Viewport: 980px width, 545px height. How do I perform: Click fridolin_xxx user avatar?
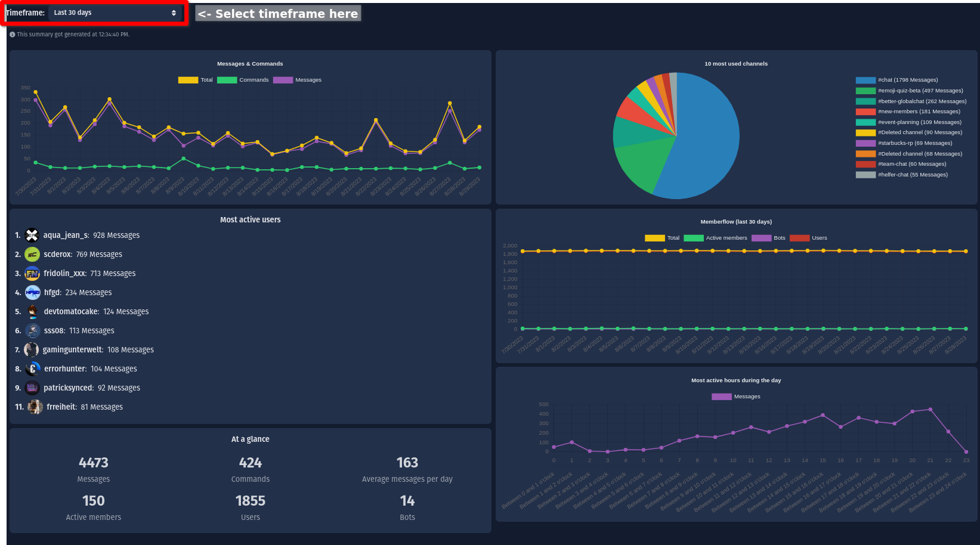[x=32, y=274]
